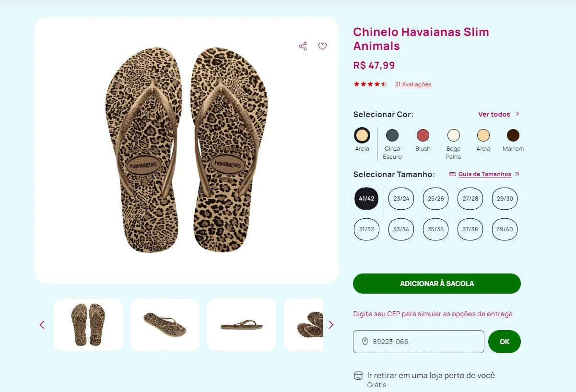Choose the Blush color option

point(423,135)
